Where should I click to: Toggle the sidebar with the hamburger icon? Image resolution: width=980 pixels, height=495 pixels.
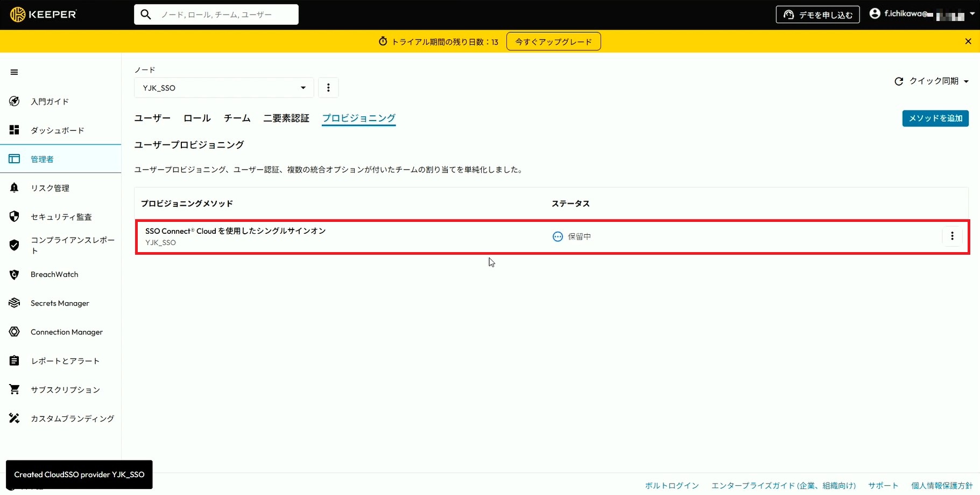tap(13, 72)
